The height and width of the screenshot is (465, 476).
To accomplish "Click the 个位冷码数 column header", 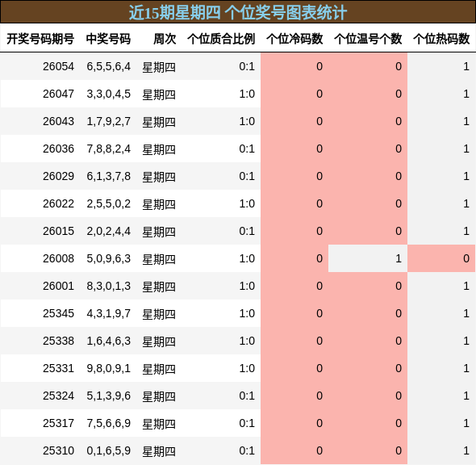I will [x=294, y=39].
